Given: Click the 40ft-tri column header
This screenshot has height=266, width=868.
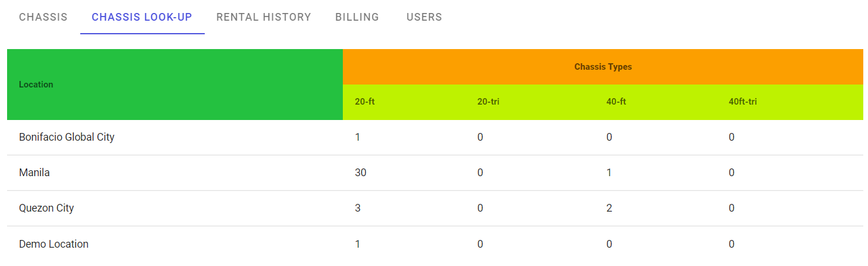Looking at the screenshot, I should click(742, 102).
